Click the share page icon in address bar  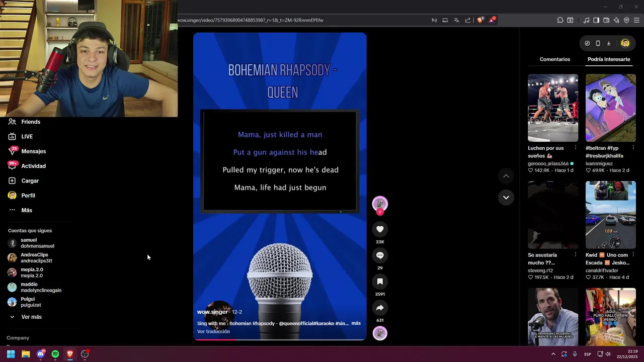tap(468, 20)
